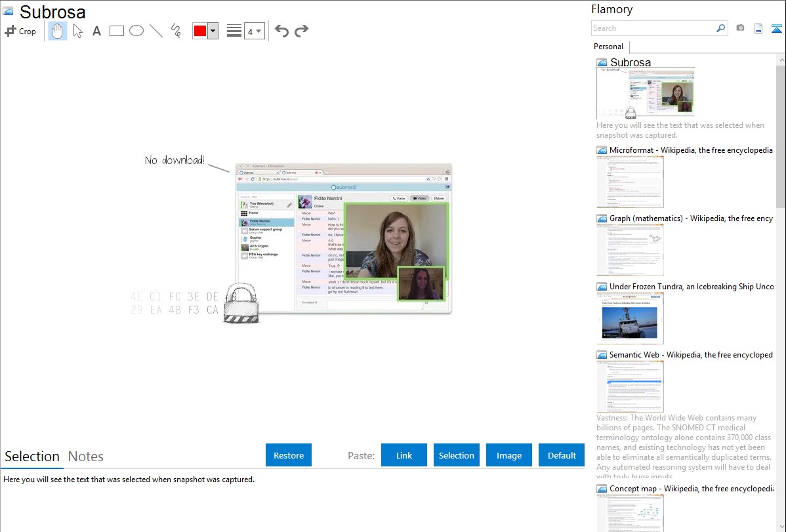Viewport: 786px width, 532px height.
Task: Redo the annotation
Action: coord(301,31)
